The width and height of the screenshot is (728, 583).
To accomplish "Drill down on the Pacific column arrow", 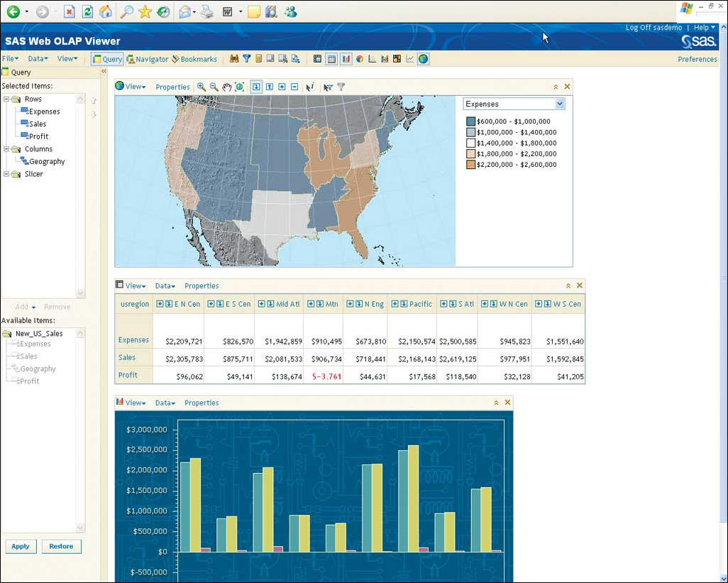I will pos(404,304).
